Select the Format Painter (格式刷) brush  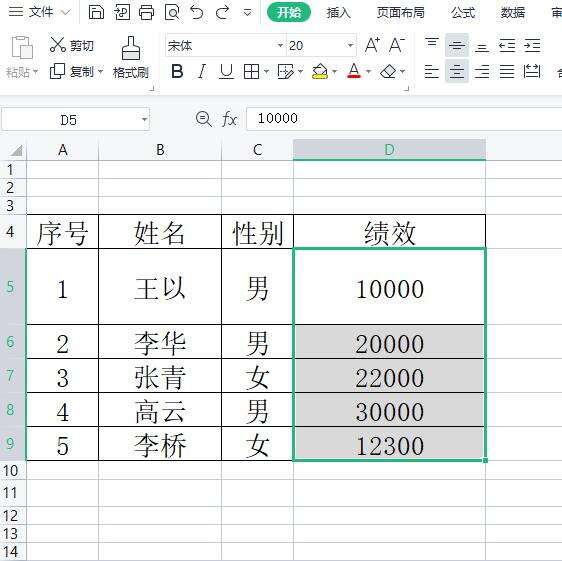tap(130, 58)
